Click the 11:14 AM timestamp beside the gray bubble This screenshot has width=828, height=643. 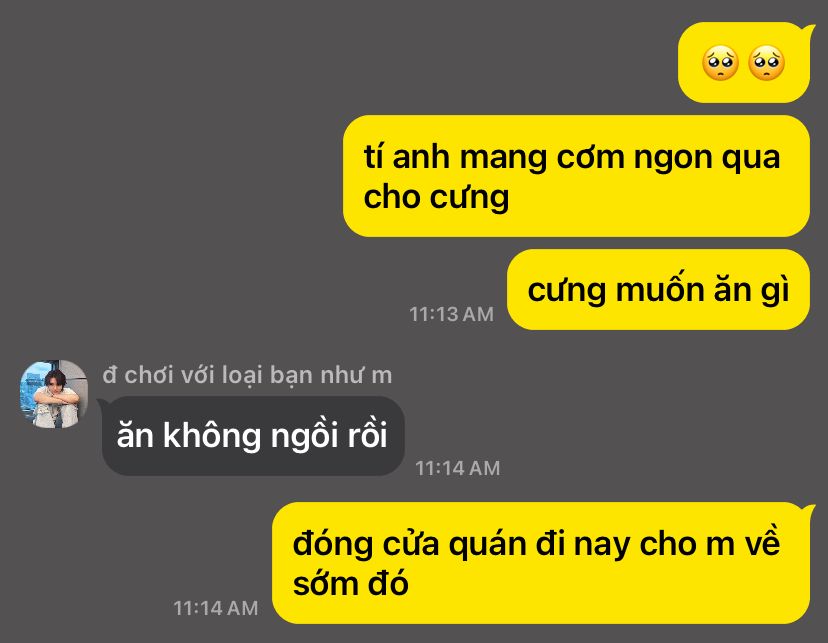click(x=457, y=468)
